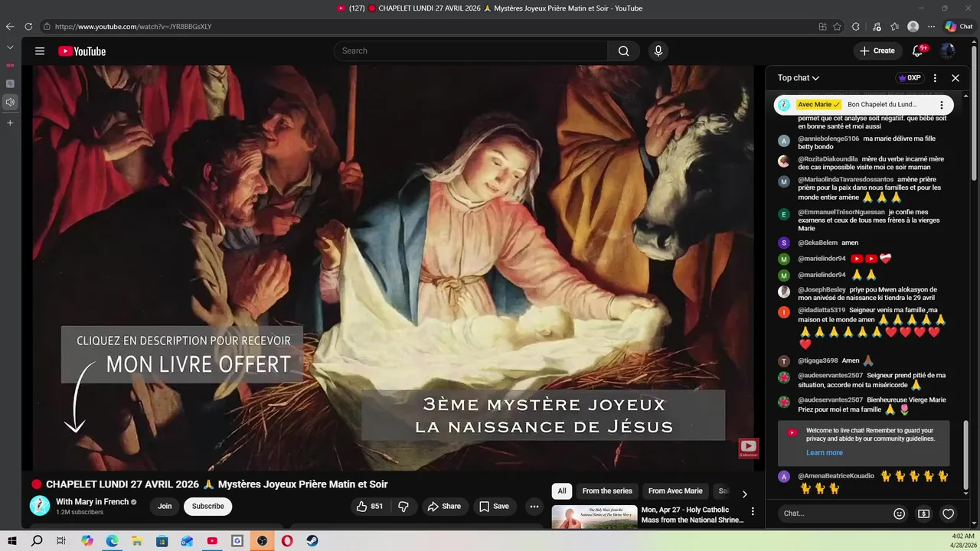The width and height of the screenshot is (980, 551).
Task: Add a new tab with plus icon
Action: (10, 122)
